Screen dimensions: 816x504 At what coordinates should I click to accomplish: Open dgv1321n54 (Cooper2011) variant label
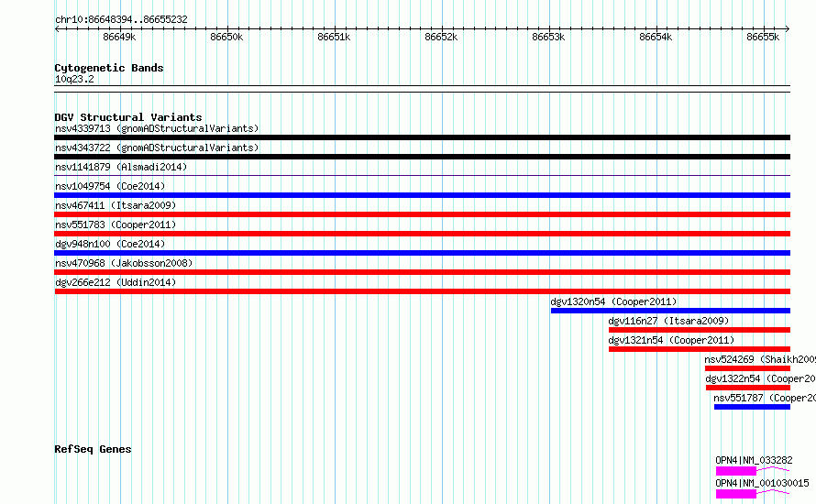pyautogui.click(x=671, y=340)
